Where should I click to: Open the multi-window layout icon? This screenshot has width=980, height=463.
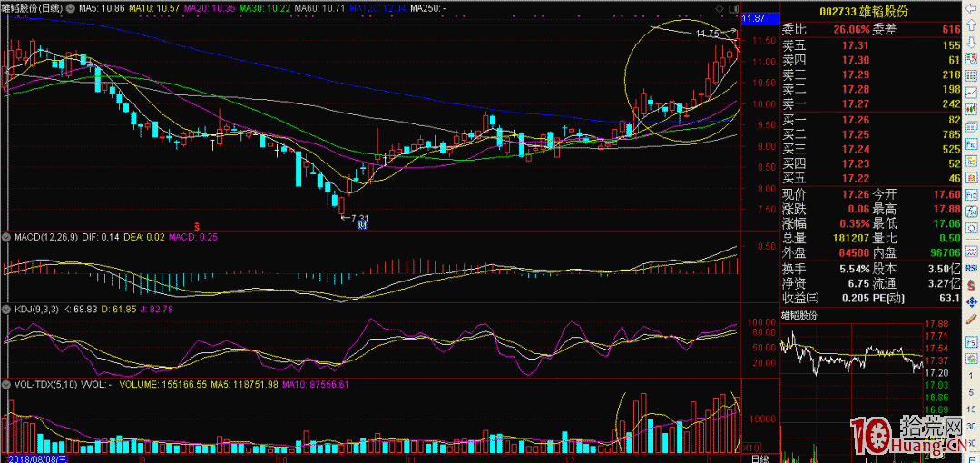971,127
